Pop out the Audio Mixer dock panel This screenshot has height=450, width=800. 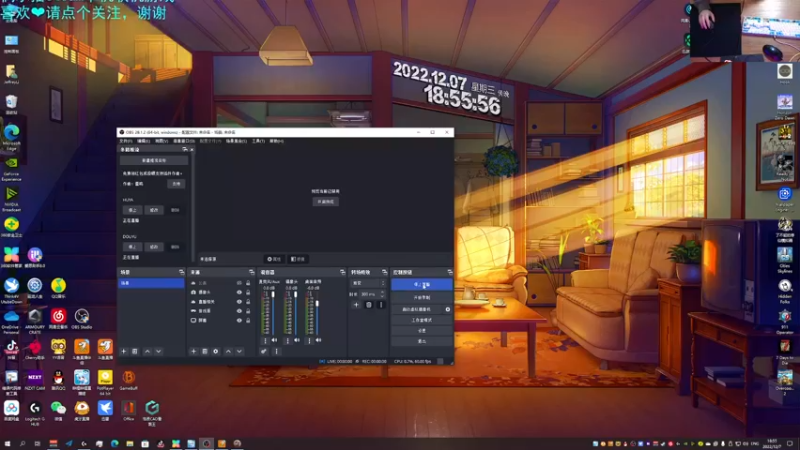[342, 272]
